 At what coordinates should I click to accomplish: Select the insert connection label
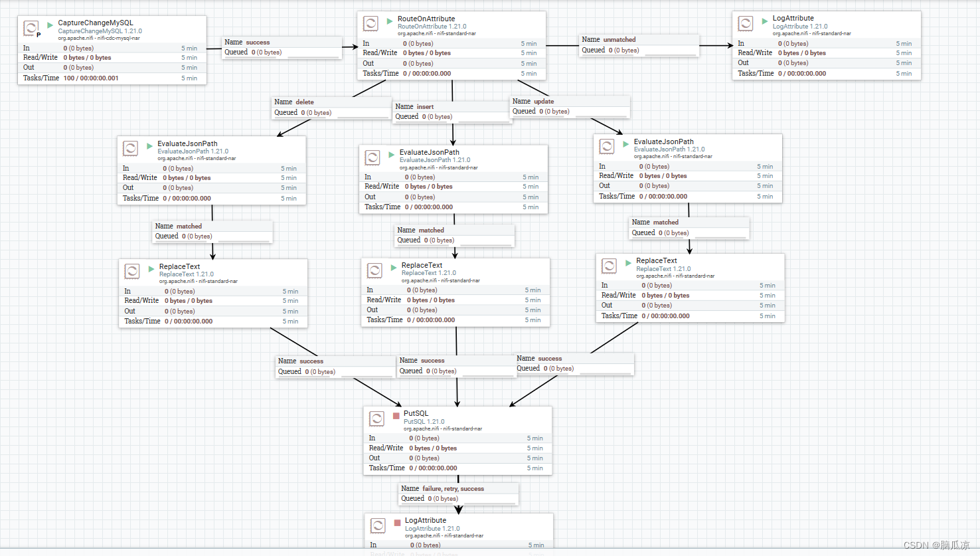(451, 112)
